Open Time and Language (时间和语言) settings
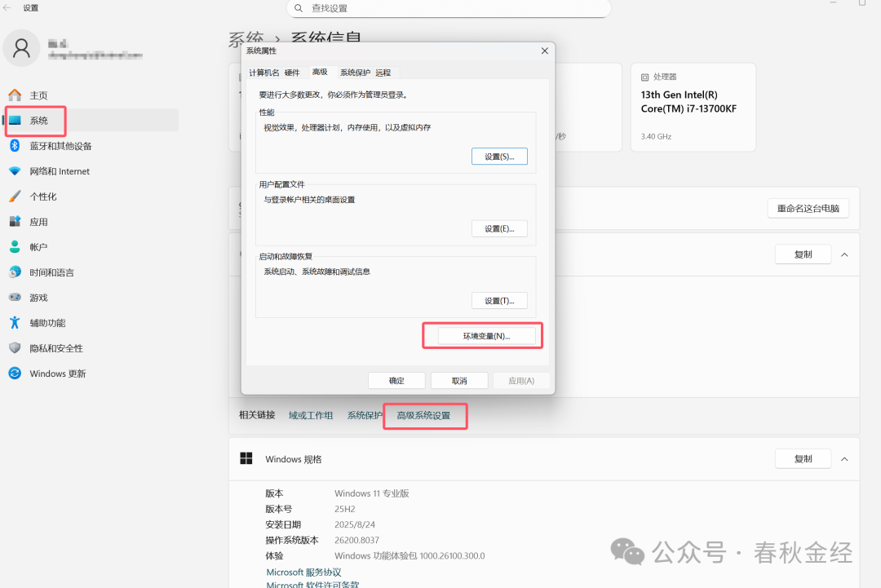Image resolution: width=881 pixels, height=588 pixels. click(15, 272)
